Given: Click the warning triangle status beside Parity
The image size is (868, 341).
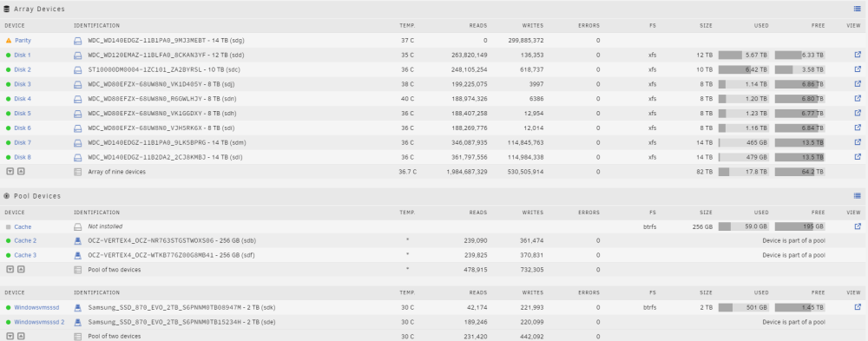Looking at the screenshot, I should 9,41.
